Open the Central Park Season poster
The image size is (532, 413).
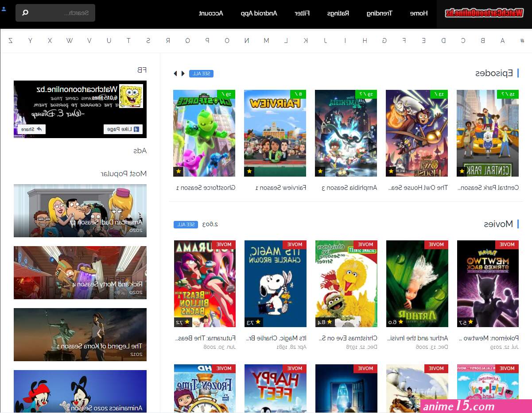488,133
